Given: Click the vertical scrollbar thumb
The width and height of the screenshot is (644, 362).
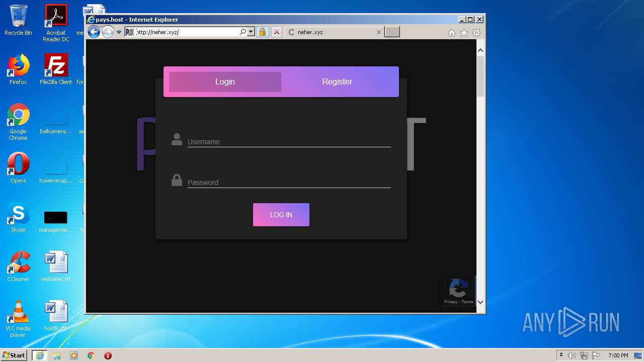Looking at the screenshot, I should [x=480, y=76].
